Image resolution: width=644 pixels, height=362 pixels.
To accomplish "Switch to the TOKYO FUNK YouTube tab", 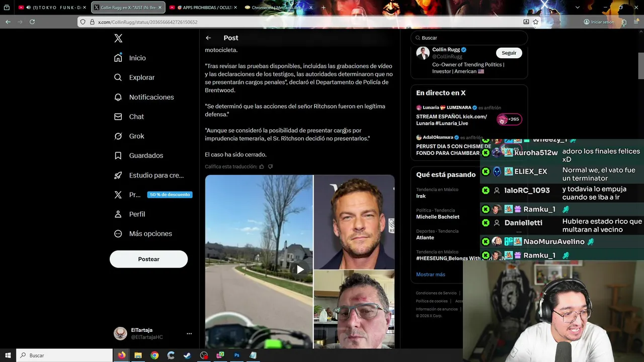I will click(52, 8).
